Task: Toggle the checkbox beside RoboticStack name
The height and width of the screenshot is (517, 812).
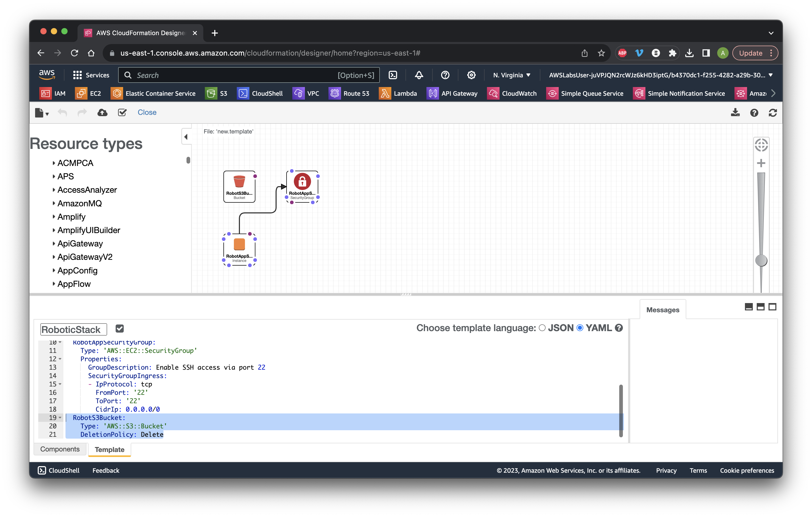Action: tap(120, 328)
